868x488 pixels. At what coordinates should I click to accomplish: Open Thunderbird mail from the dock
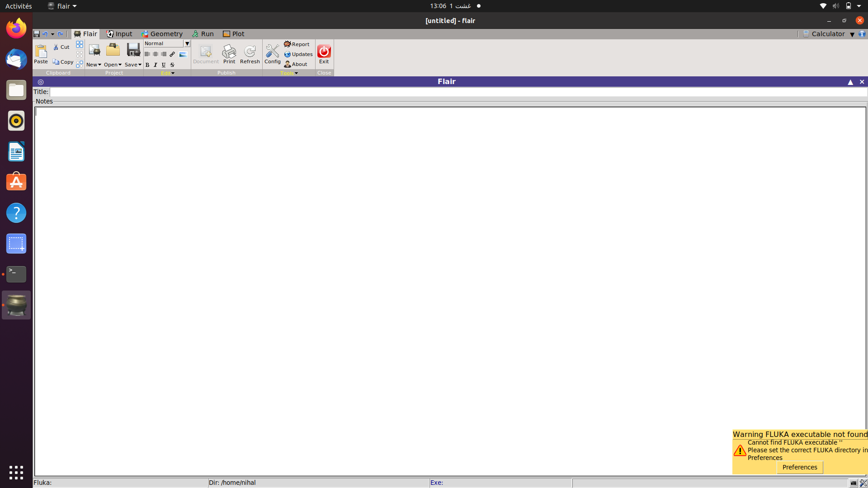pyautogui.click(x=16, y=59)
